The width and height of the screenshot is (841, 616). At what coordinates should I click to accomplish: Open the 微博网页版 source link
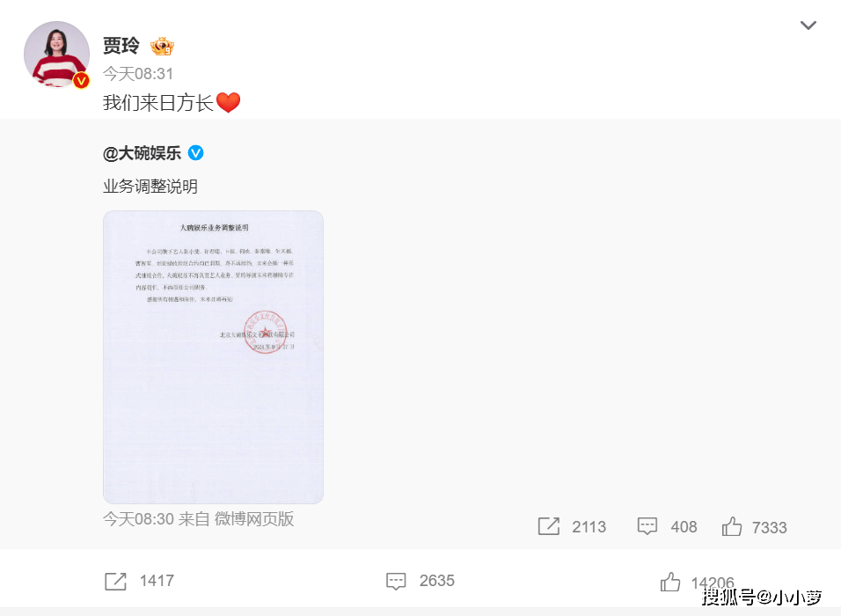tap(254, 519)
